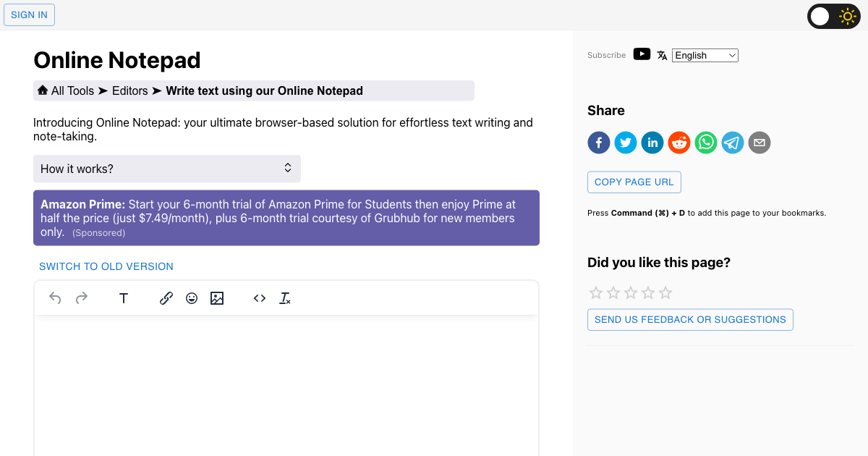Image resolution: width=868 pixels, height=456 pixels.
Task: Expand the How it works? section
Action: [166, 169]
